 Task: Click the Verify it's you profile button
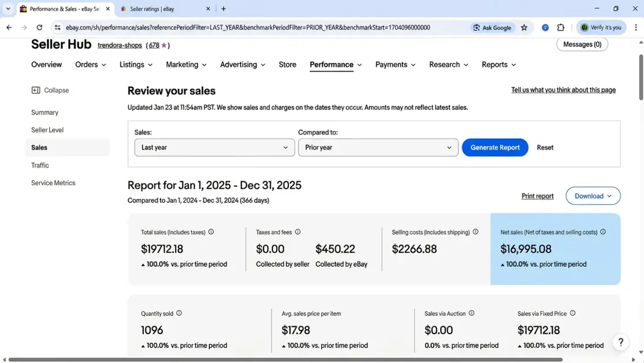click(x=601, y=28)
